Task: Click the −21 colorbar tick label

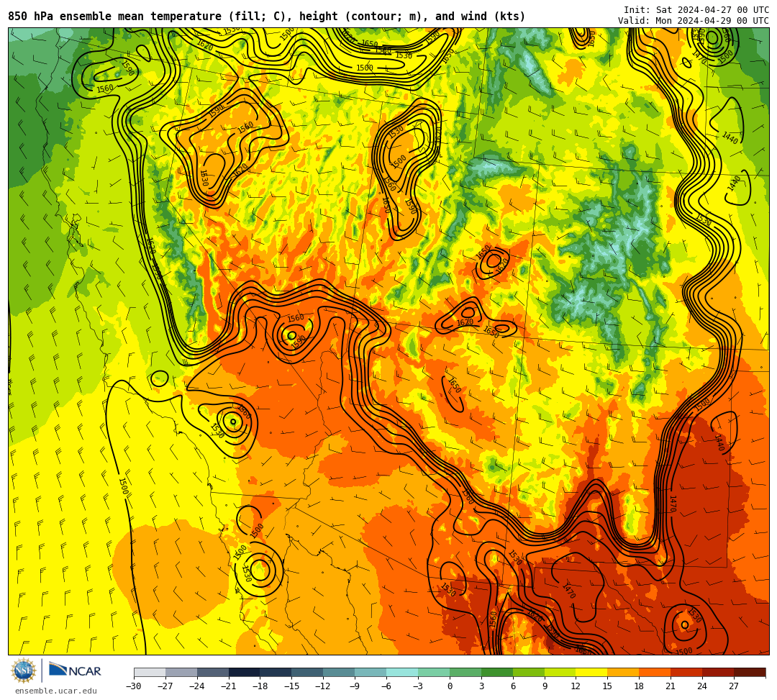Action: pyautogui.click(x=229, y=686)
